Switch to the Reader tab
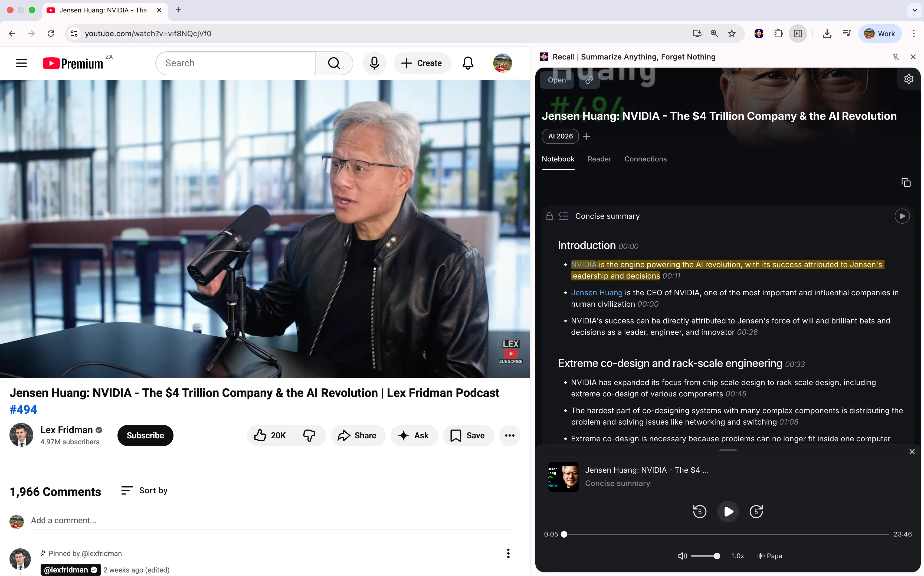 point(599,159)
